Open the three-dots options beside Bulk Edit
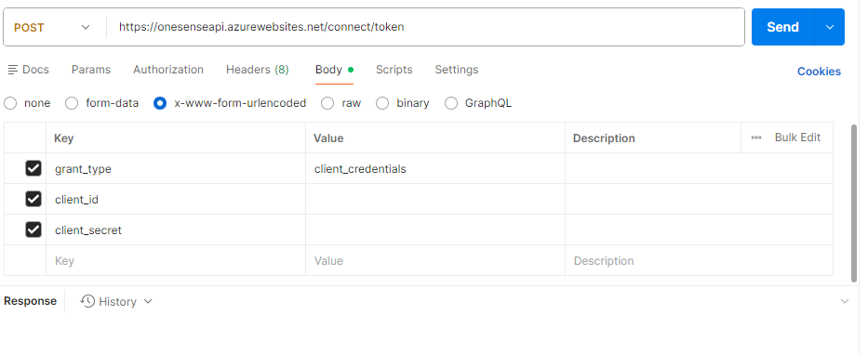Screen dimensions: 868x354 click(756, 138)
